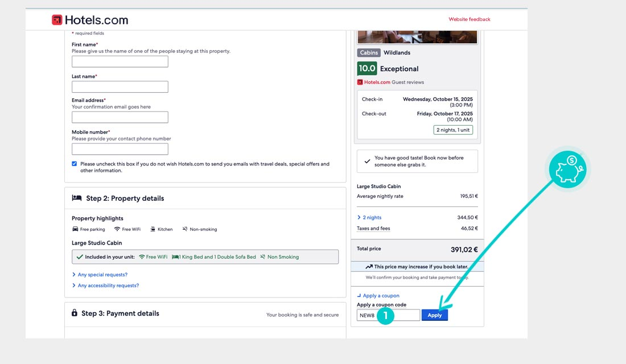Viewport: 626px width, 364px height.
Task: Expand the 2 nights price breakdown
Action: click(372, 217)
